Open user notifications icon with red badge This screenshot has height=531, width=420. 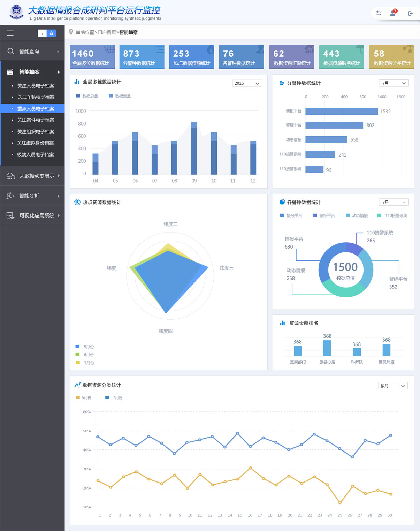click(x=393, y=13)
